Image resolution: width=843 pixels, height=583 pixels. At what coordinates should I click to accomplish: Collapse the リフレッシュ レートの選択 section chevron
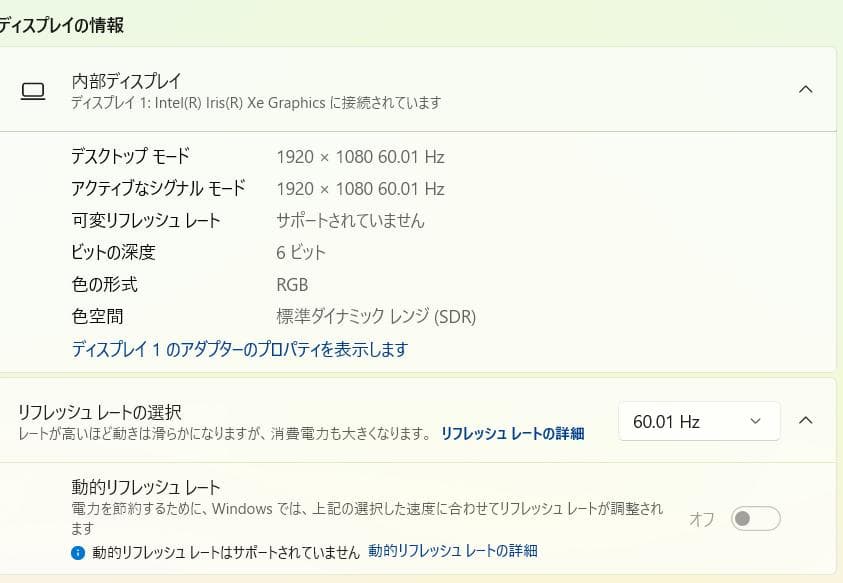pyautogui.click(x=807, y=420)
